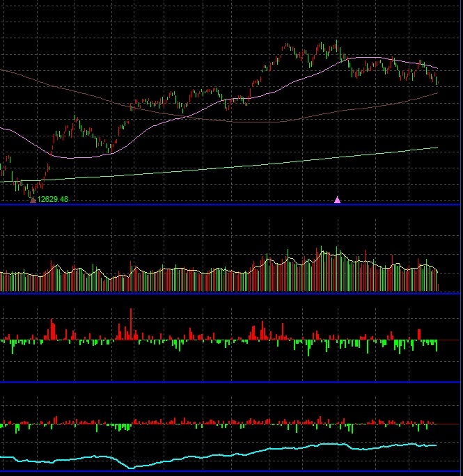Click the 12629.48 low price label
This screenshot has width=463, height=476.
53,199
